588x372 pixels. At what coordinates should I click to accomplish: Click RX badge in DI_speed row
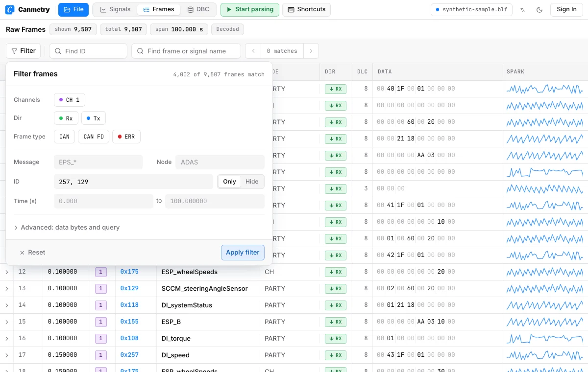pos(336,355)
